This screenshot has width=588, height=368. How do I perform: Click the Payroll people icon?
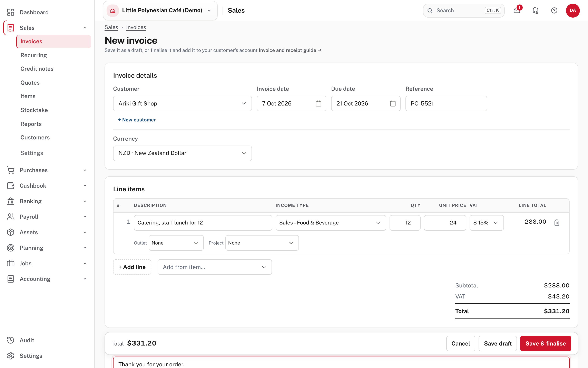[11, 217]
